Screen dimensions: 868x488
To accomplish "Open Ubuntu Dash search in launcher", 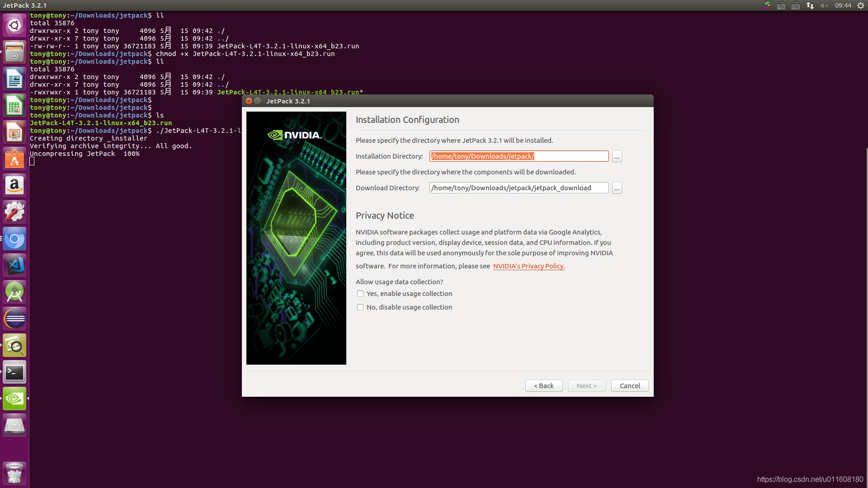I will tap(14, 25).
